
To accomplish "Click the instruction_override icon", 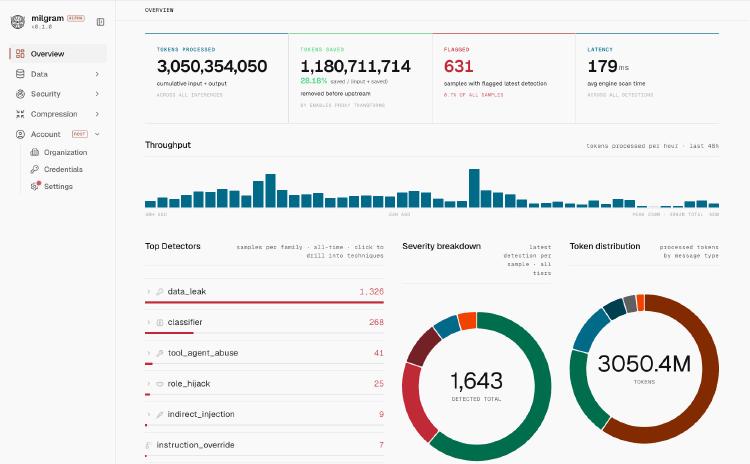I will 149,445.
